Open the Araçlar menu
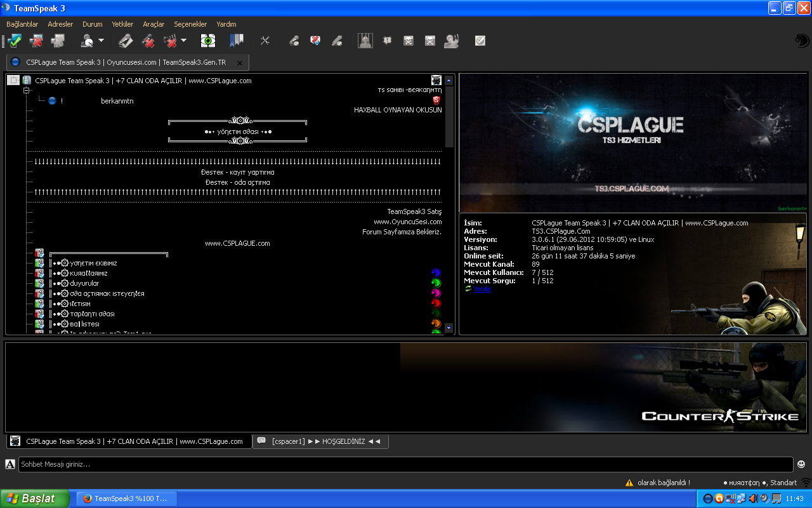The image size is (812, 508). tap(154, 24)
